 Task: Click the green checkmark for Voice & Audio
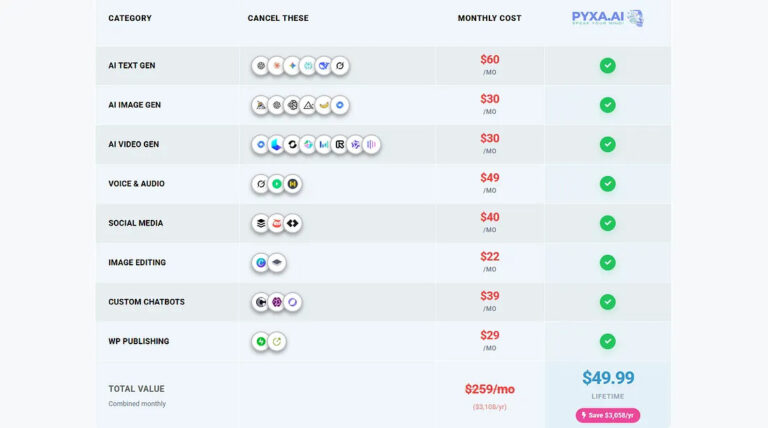607,184
